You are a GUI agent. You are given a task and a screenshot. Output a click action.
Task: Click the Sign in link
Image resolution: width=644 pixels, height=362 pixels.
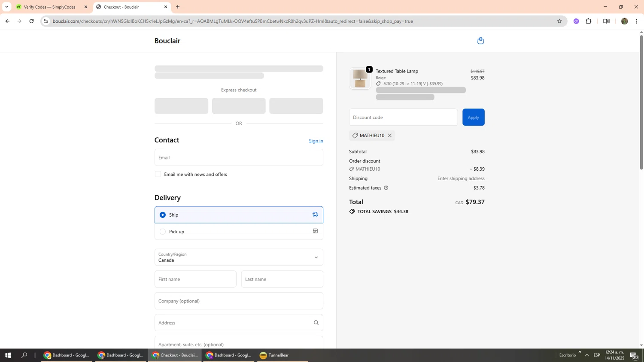click(x=316, y=141)
